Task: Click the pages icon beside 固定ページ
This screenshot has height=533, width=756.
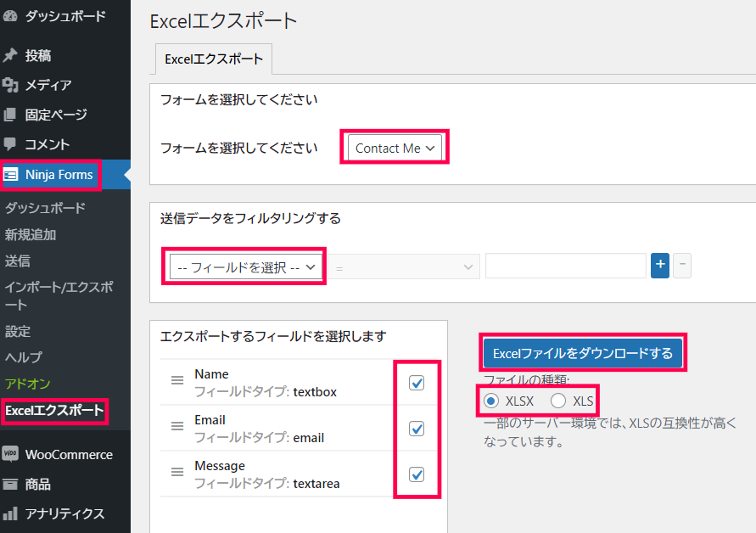Action: [x=9, y=115]
